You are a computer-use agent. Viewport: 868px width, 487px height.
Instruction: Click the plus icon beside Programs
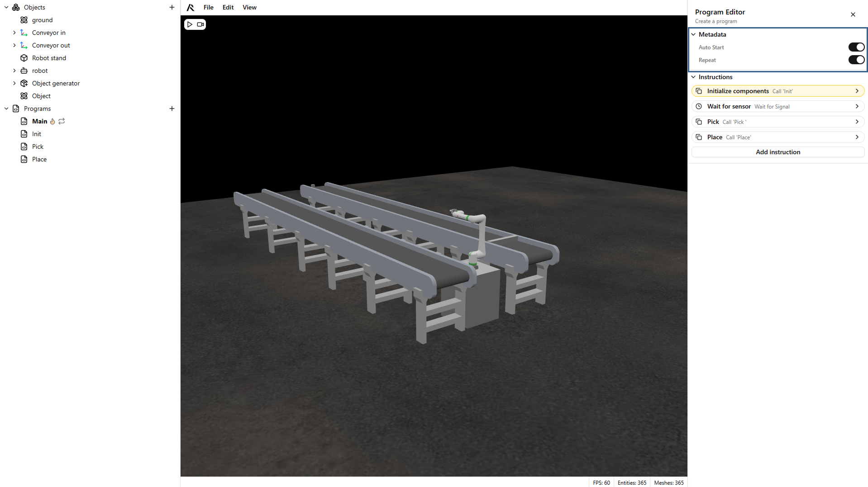tap(172, 109)
